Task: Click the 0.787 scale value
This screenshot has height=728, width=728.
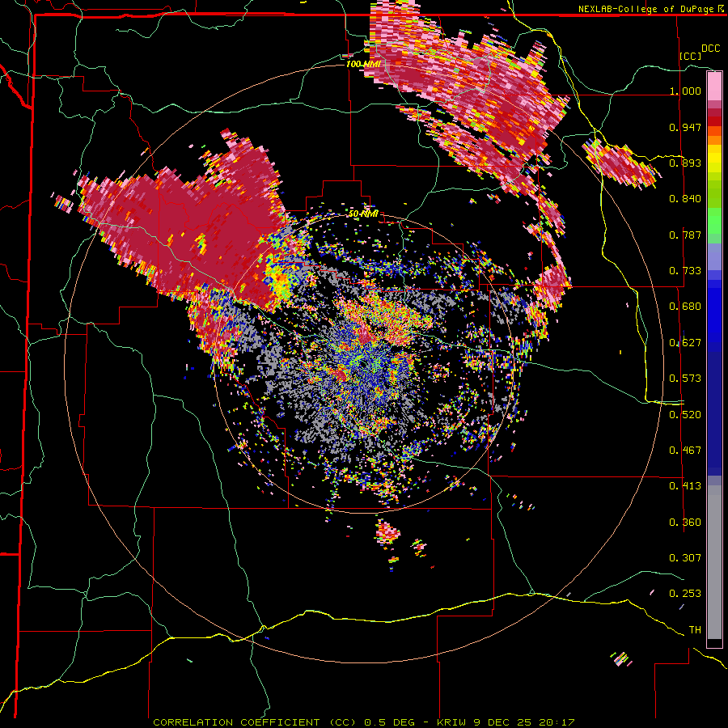Action: [685, 235]
